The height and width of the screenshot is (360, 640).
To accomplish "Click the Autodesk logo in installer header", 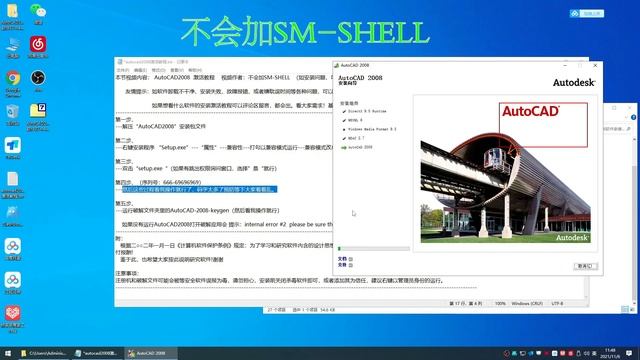I will [573, 82].
